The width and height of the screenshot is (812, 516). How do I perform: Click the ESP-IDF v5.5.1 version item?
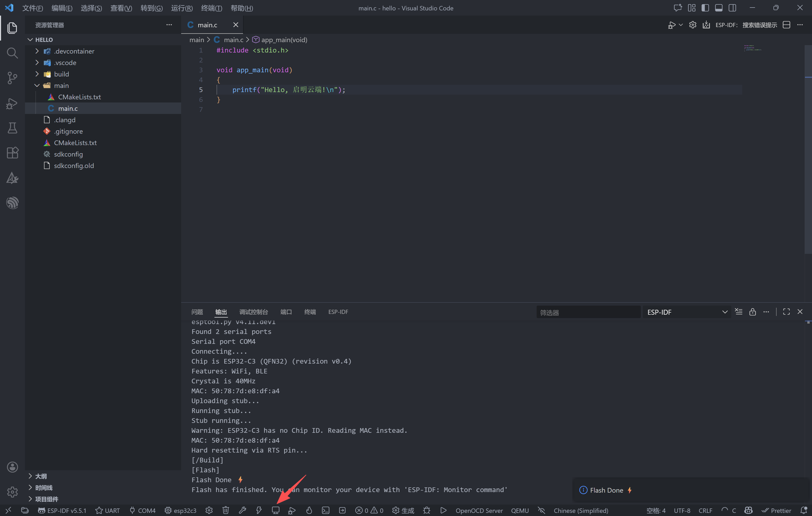tap(62, 510)
